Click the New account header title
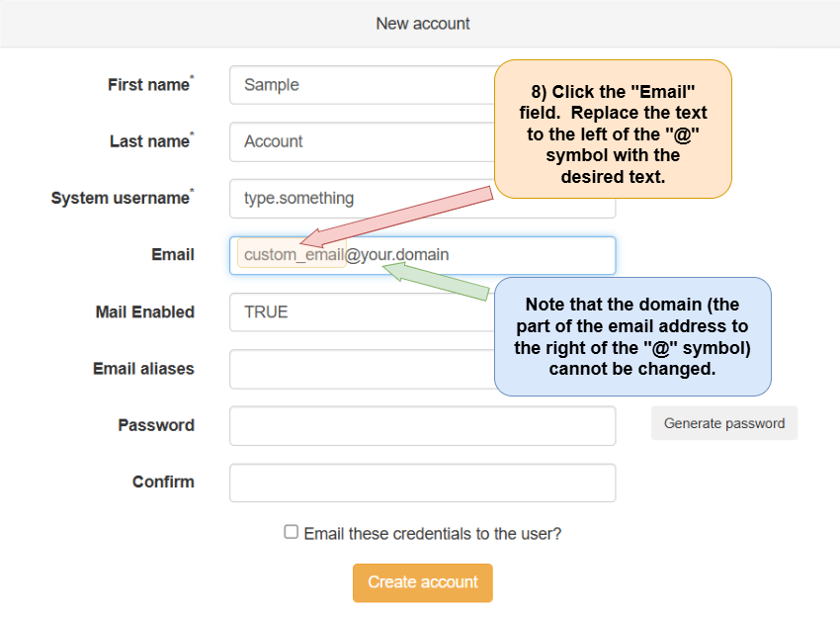The height and width of the screenshot is (617, 840). 423,23
